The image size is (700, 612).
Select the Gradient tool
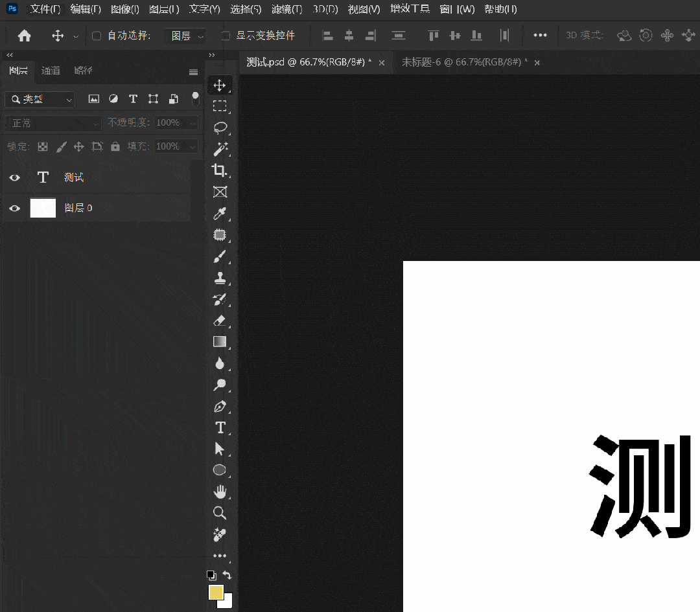click(220, 342)
